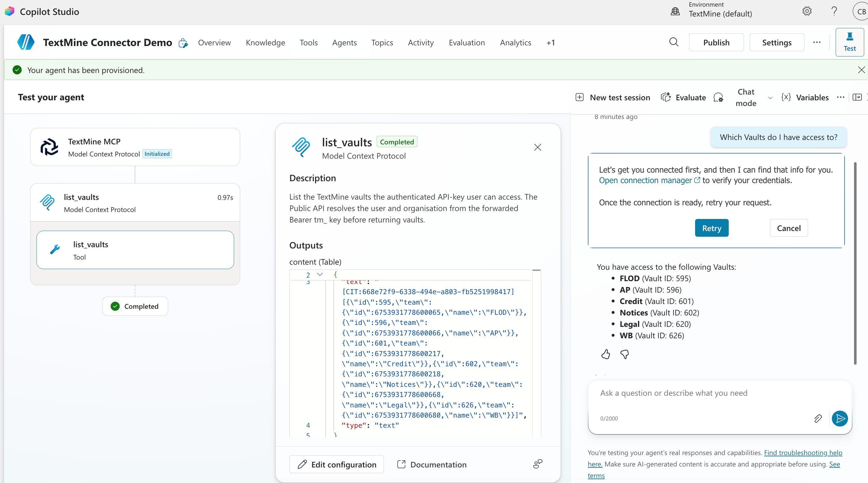Image resolution: width=868 pixels, height=483 pixels.
Task: Switch to the Tools tab
Action: point(309,43)
